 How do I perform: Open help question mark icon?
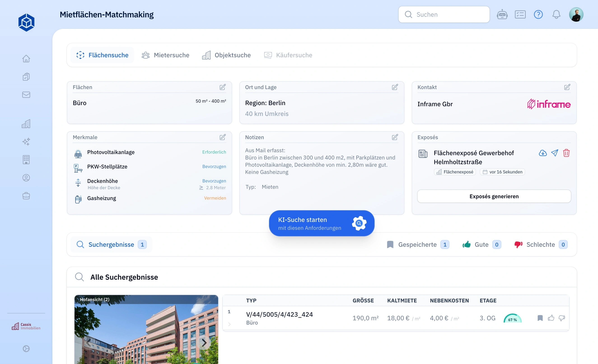pyautogui.click(x=538, y=14)
